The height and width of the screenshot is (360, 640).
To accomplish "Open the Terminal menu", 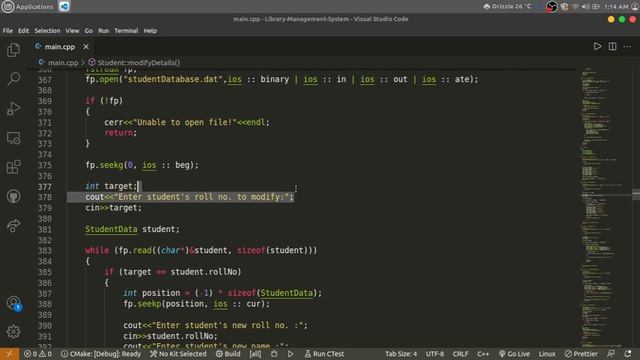I will point(126,31).
